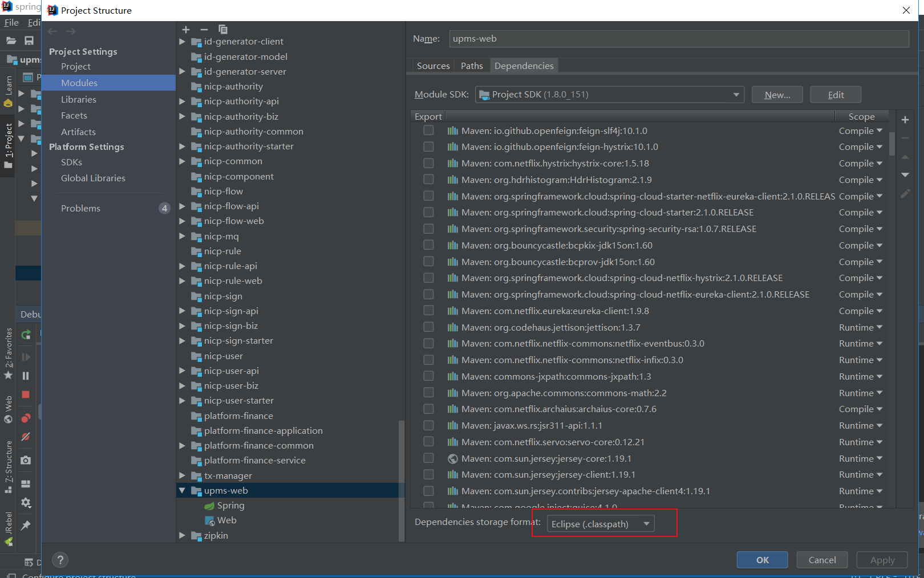Select the Spring facet under upms-web
The width and height of the screenshot is (924, 578).
coord(224,506)
